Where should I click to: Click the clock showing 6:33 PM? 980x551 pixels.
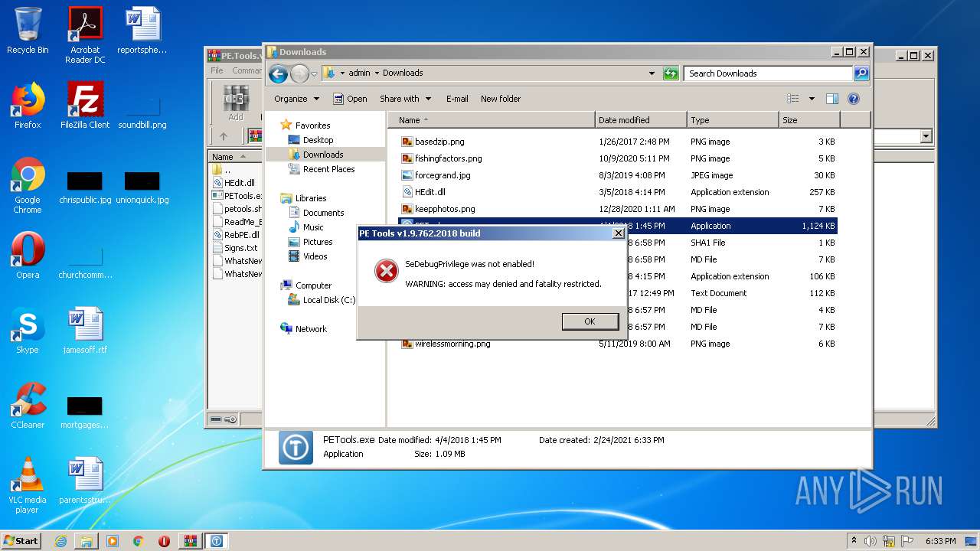(940, 541)
